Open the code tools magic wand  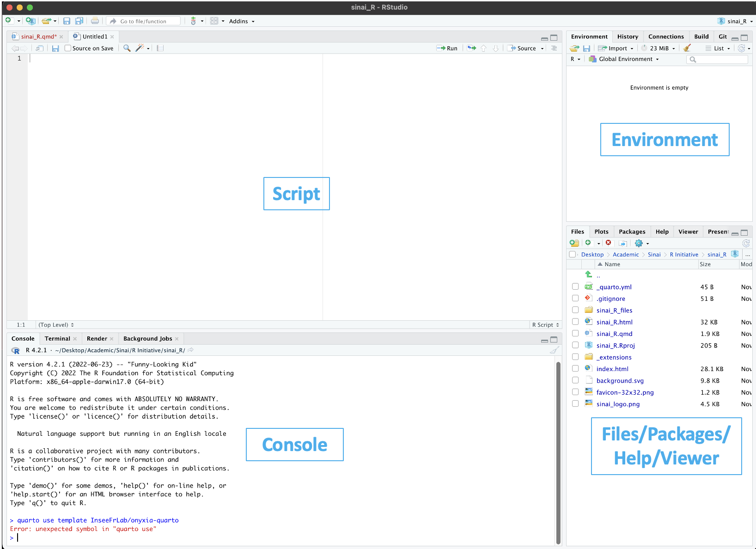140,48
